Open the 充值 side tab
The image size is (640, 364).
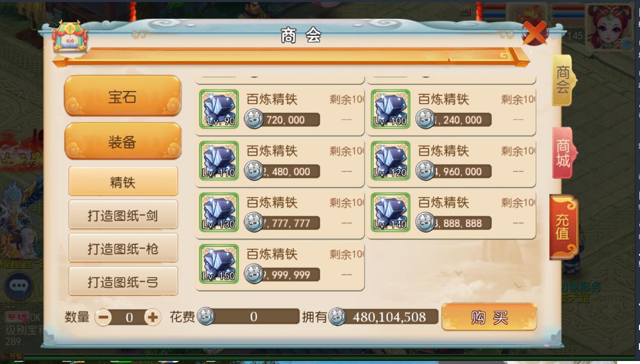click(x=563, y=226)
